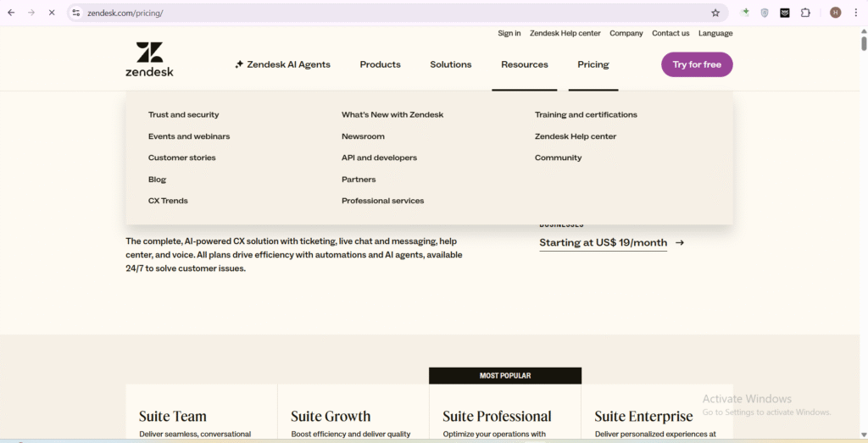Screen dimensions: 868x443
Task: Click the Try for free button
Action: (697, 64)
